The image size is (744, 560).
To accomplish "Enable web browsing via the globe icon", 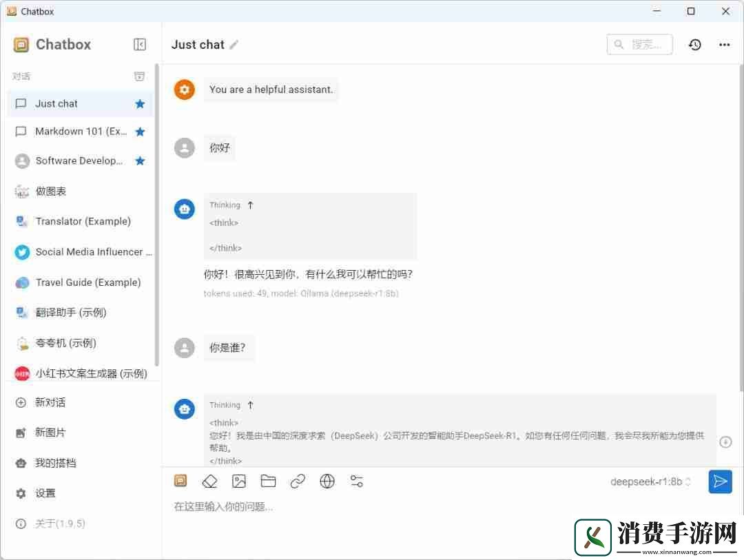I will pos(327,481).
